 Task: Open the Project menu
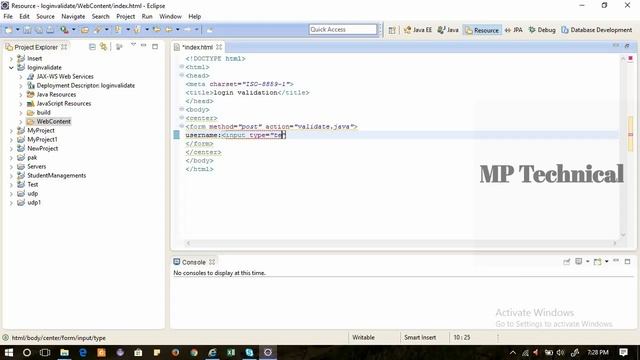(125, 16)
